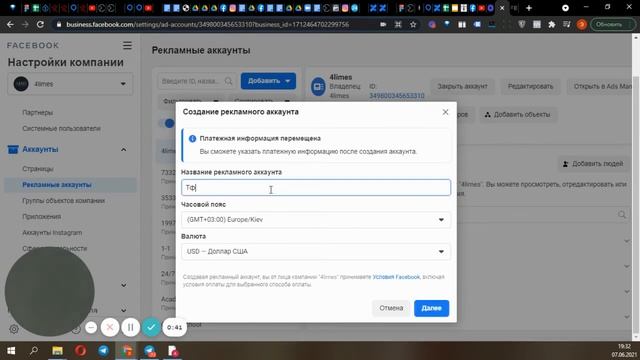The height and width of the screenshot is (360, 640).
Task: Open Аккаунты Instagram in the sidebar
Action: tap(52, 233)
